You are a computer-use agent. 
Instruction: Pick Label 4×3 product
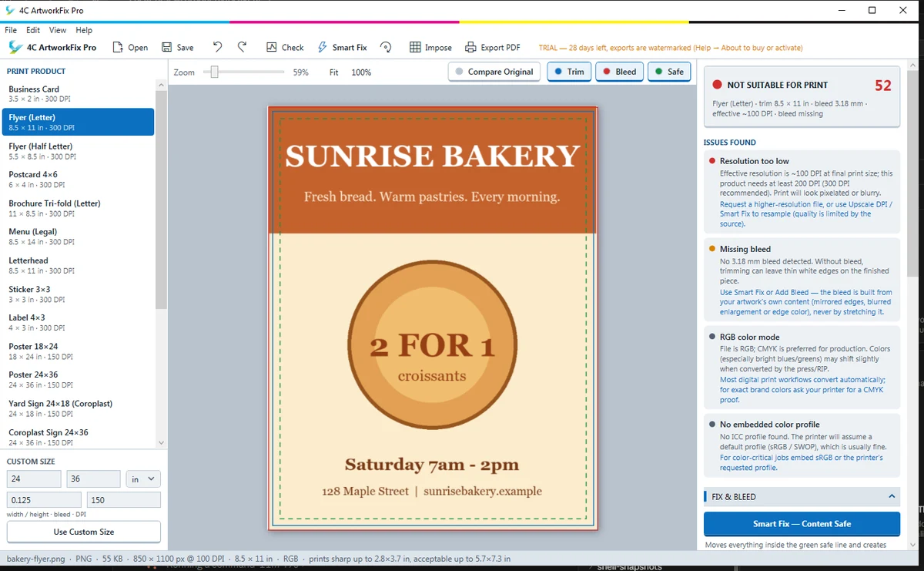click(78, 322)
